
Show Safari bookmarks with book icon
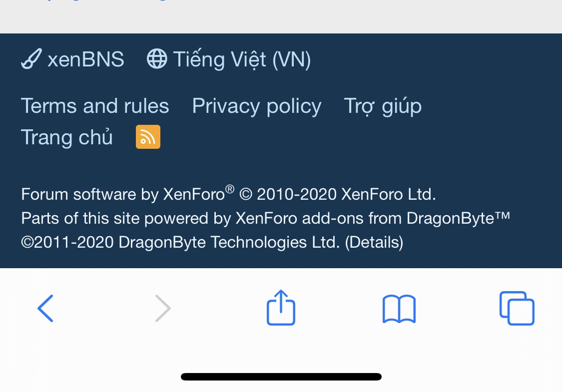point(399,309)
